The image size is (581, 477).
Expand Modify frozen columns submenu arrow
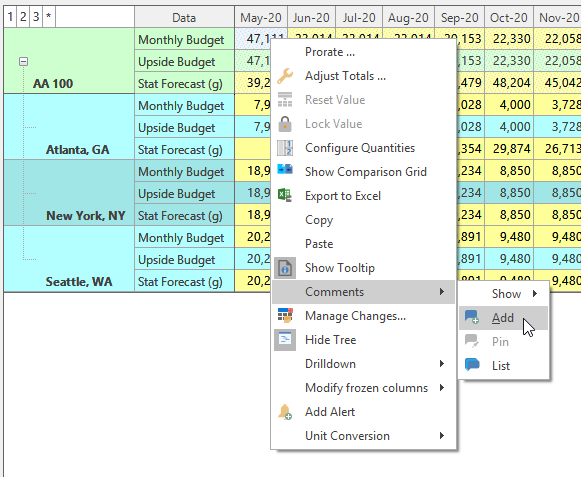442,388
